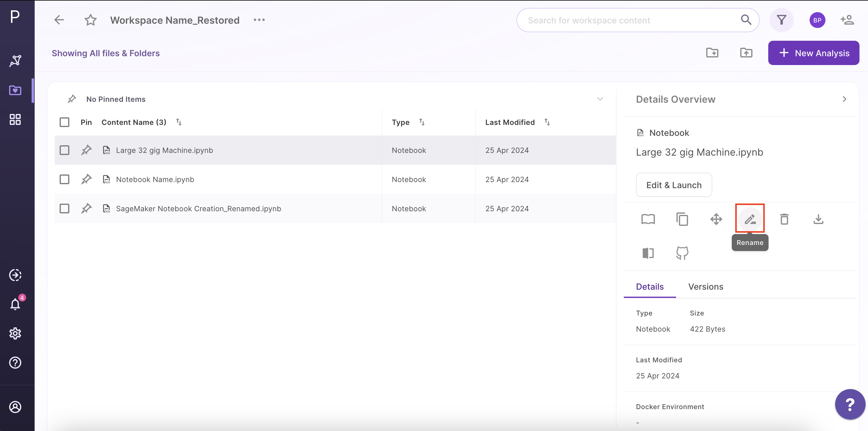
Task: Click the GitHub icon in details panel
Action: [682, 253]
